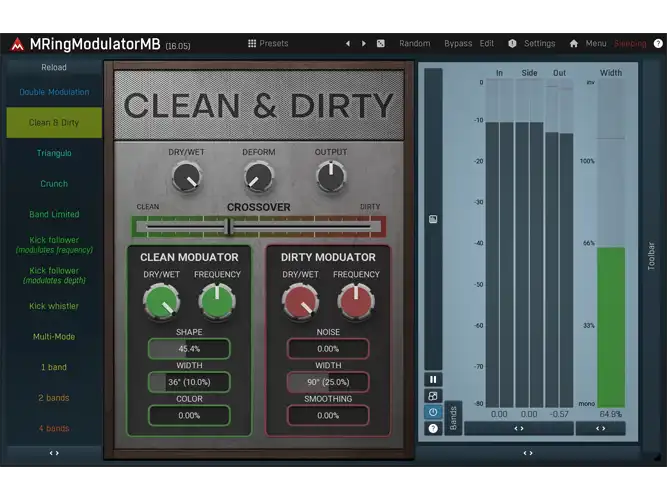Select the Multi-Mode preset
Viewport: 667px width, 500px height.
(x=54, y=337)
